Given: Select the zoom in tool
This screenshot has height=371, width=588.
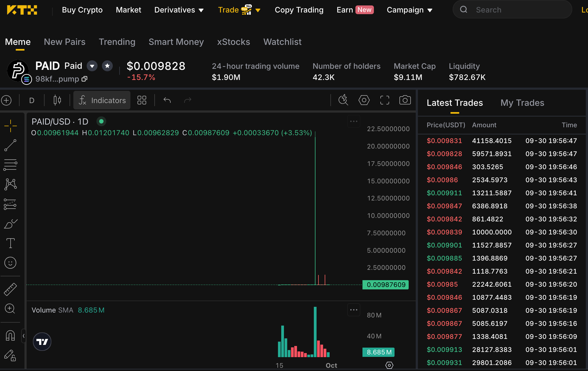Looking at the screenshot, I should click(10, 309).
